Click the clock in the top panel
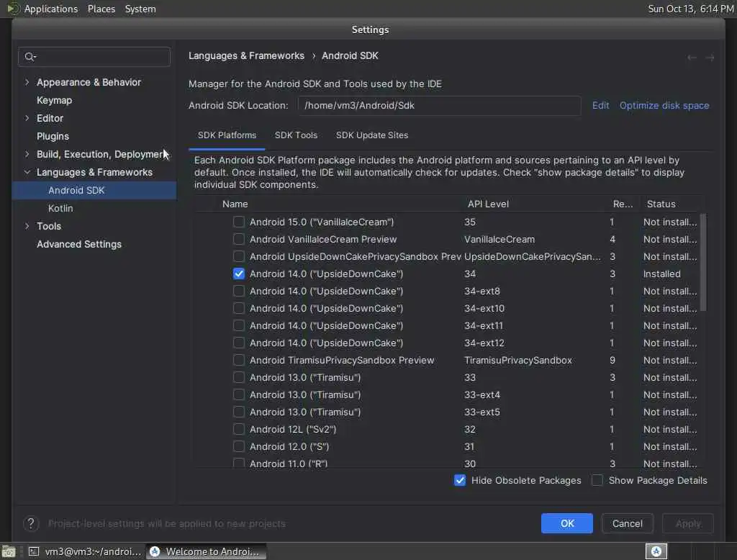The height and width of the screenshot is (560, 737). 690,9
